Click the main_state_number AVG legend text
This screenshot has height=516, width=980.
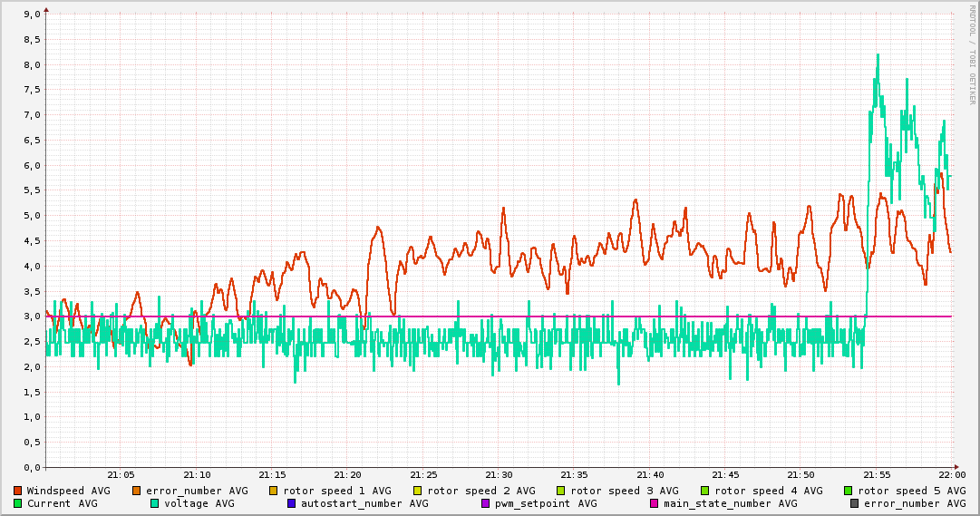pyautogui.click(x=731, y=503)
